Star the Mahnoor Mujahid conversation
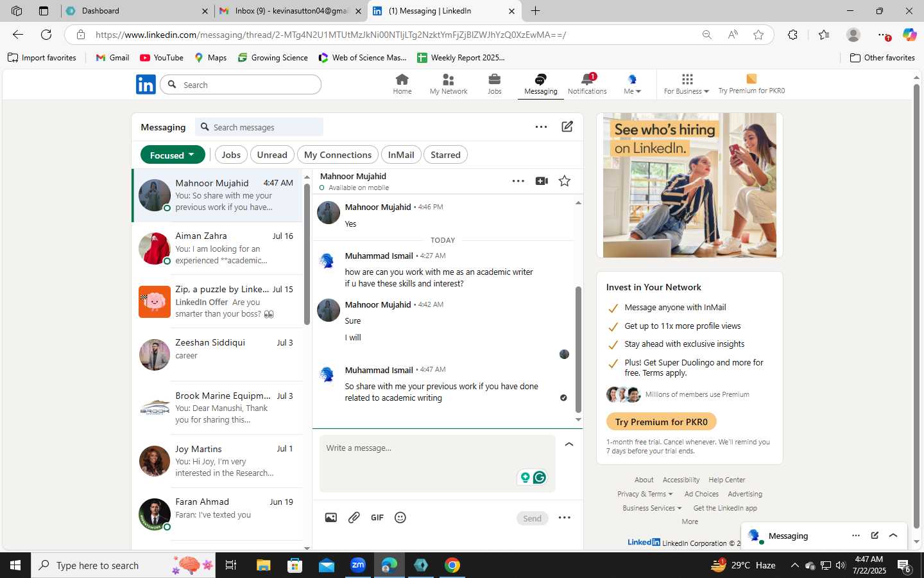Screen dimensions: 924x578 (565, 181)
